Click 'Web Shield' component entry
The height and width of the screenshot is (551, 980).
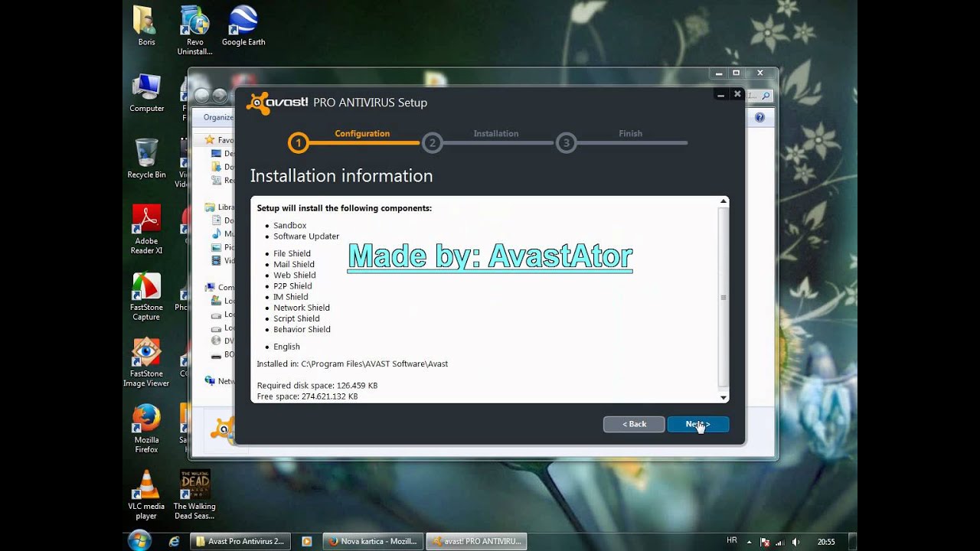click(295, 275)
